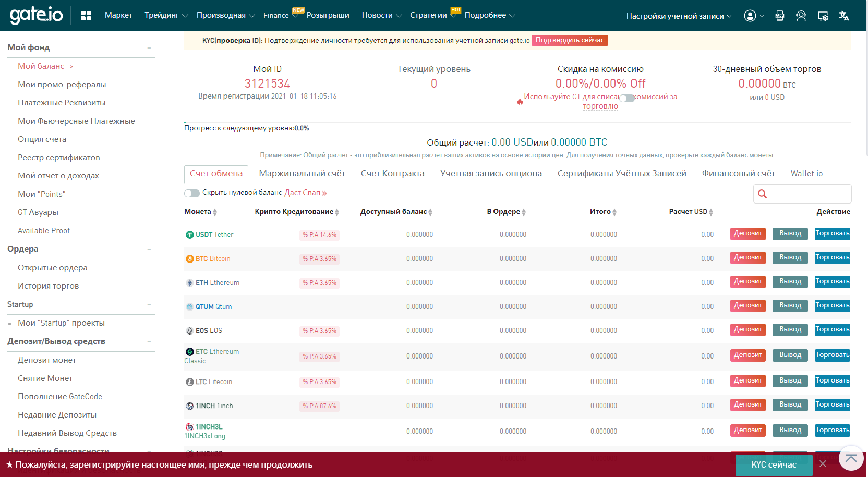Collapse the Ордера sidebar section
This screenshot has width=868, height=477.
click(149, 249)
